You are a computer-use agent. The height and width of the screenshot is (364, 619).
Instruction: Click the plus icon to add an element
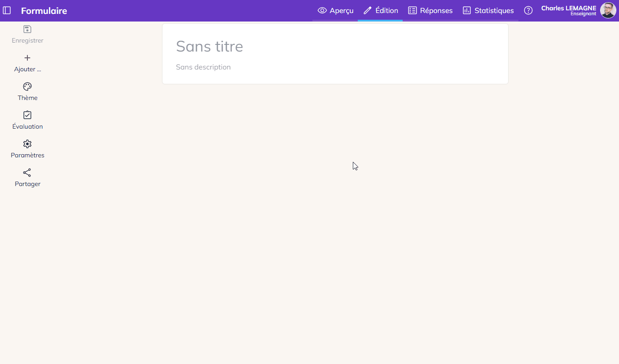27,58
